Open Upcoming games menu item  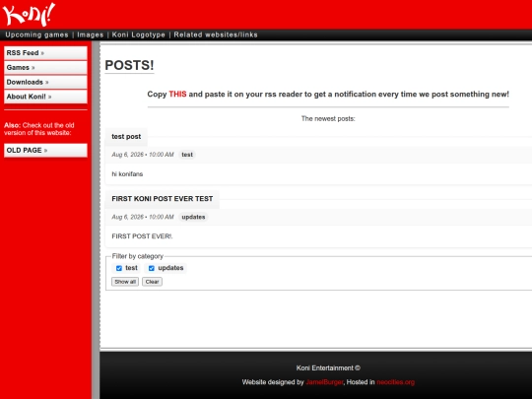[36, 34]
